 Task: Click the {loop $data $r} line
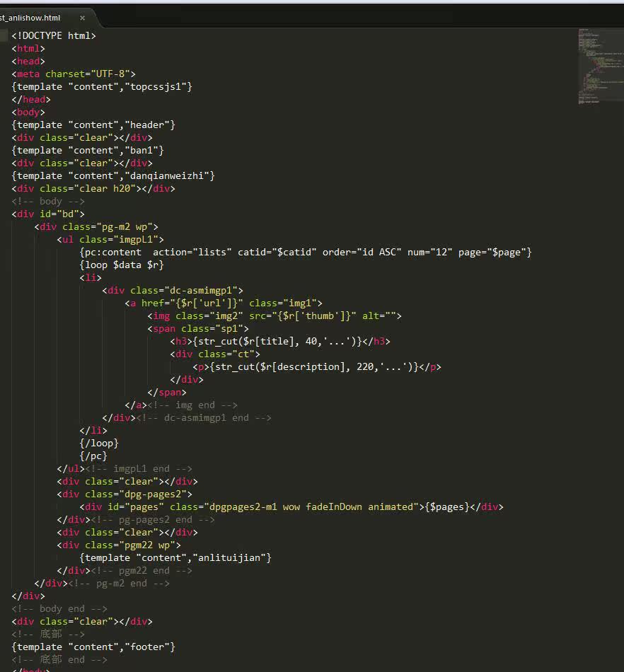pyautogui.click(x=122, y=265)
